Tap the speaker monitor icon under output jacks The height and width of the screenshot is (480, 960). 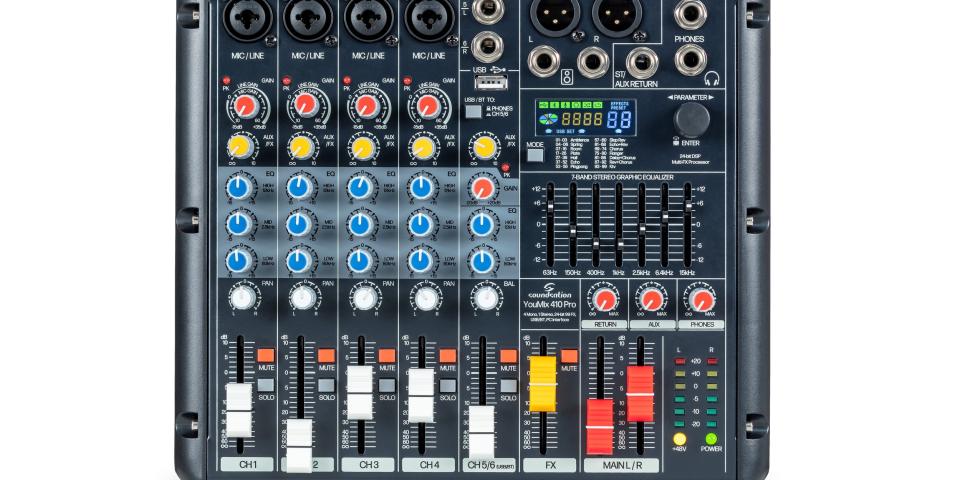pos(567,77)
